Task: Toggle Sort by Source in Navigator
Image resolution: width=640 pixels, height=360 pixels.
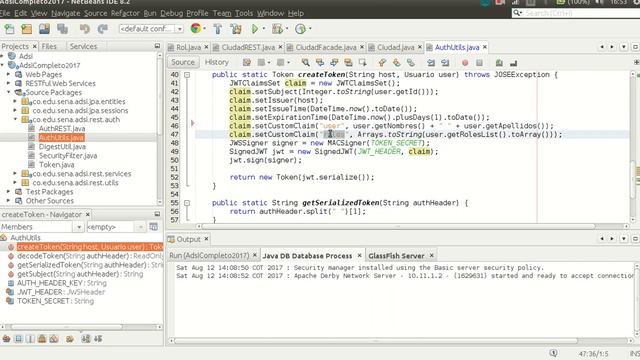Action: (98, 338)
